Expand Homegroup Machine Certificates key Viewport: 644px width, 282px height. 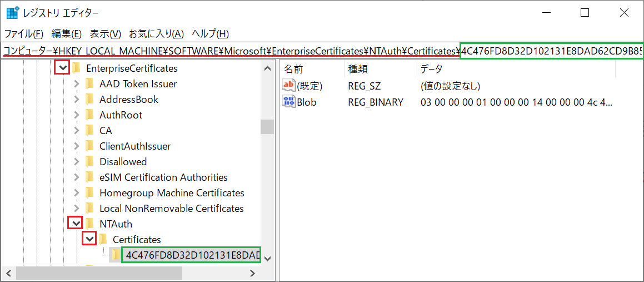pyautogui.click(x=76, y=193)
